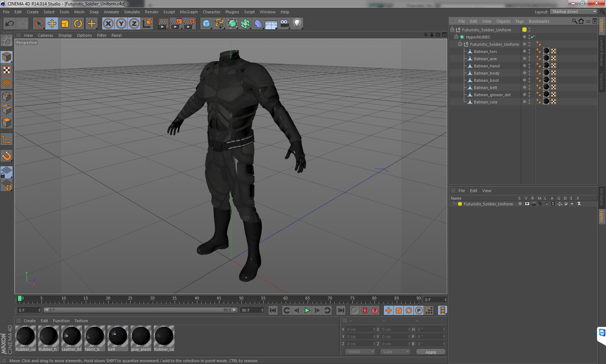This screenshot has height=364, width=606.
Task: Enable Polygons mode
Action: (7, 123)
